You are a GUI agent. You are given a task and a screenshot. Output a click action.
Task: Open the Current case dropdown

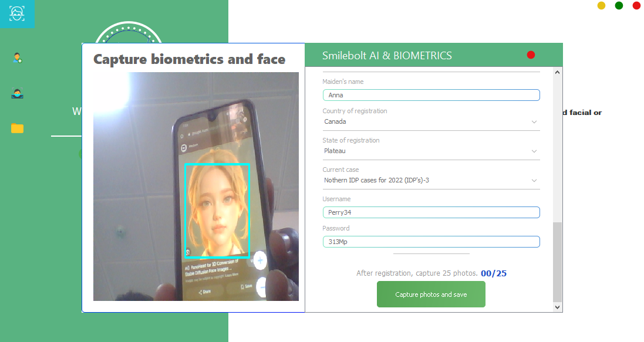pyautogui.click(x=431, y=181)
